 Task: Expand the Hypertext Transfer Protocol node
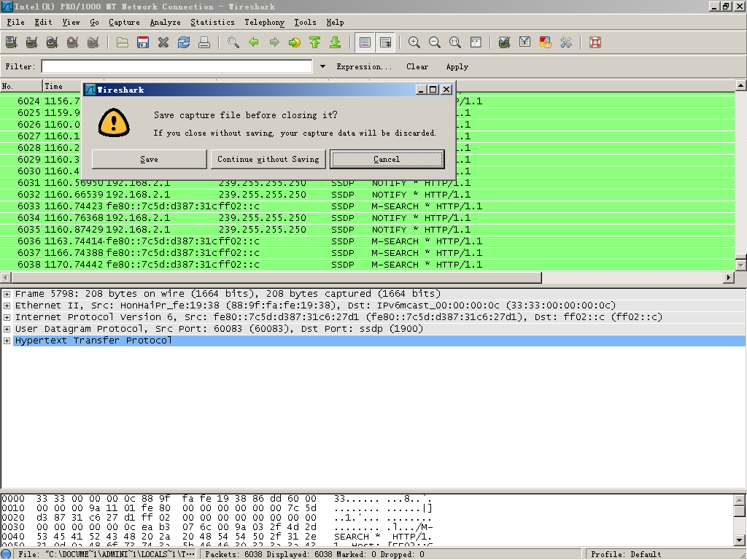point(7,341)
